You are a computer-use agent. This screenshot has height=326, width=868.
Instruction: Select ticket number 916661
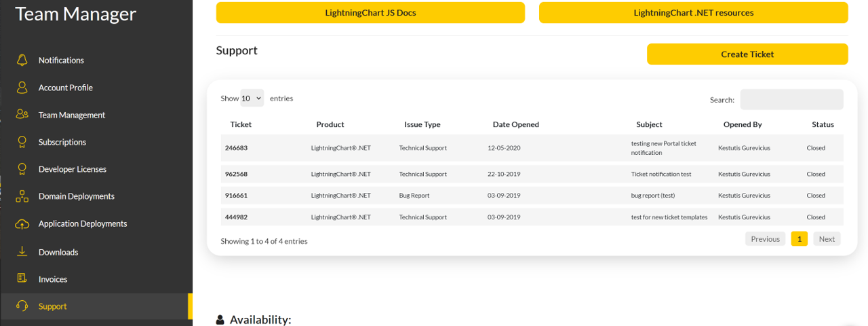[236, 196]
